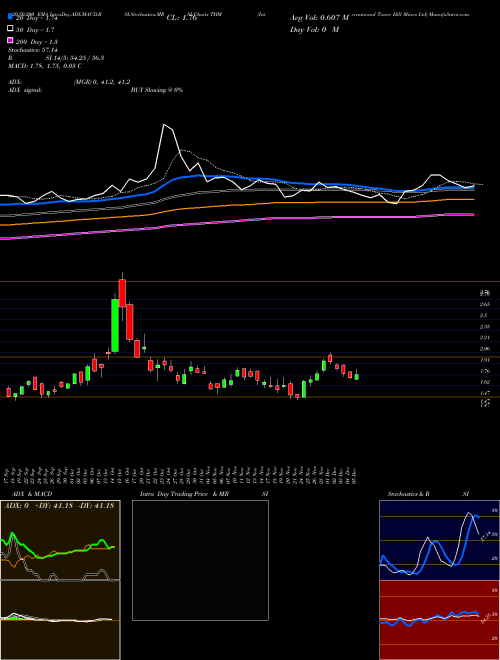
Task: Click the 'Stochastics & R' panel title
Action: point(409,494)
